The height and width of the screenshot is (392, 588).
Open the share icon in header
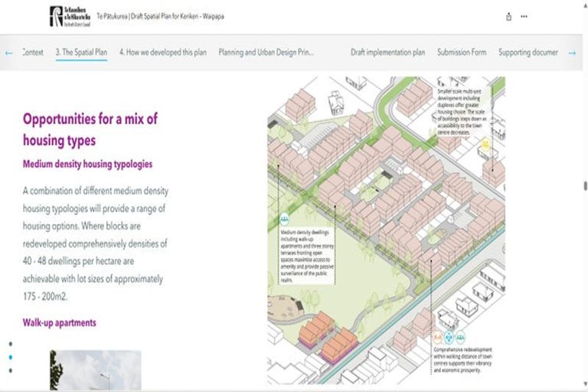(508, 16)
